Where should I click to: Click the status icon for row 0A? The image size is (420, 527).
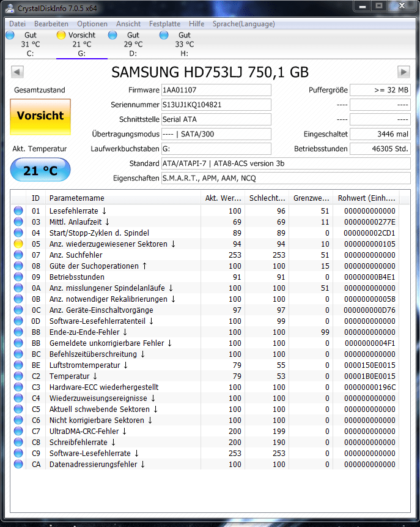(x=18, y=288)
